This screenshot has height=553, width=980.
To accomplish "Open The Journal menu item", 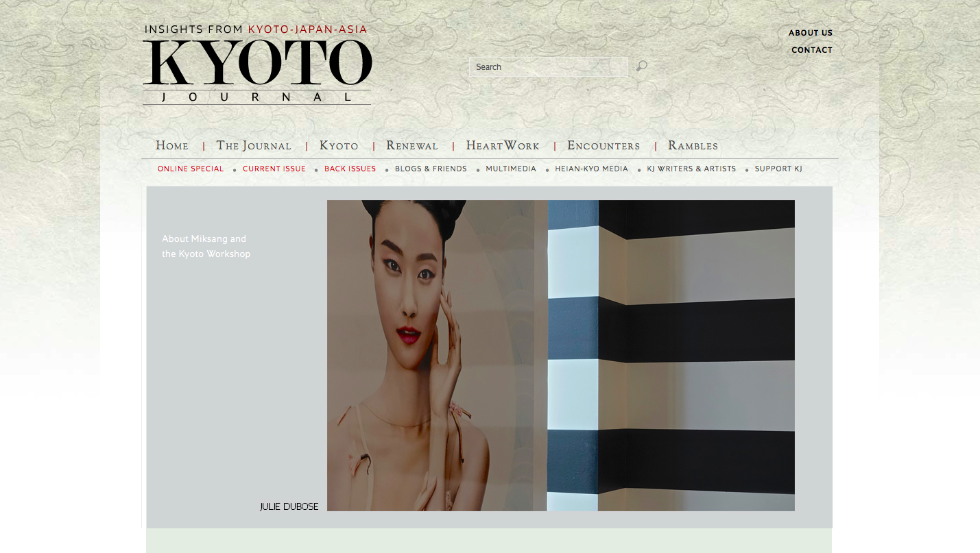I will click(x=254, y=145).
